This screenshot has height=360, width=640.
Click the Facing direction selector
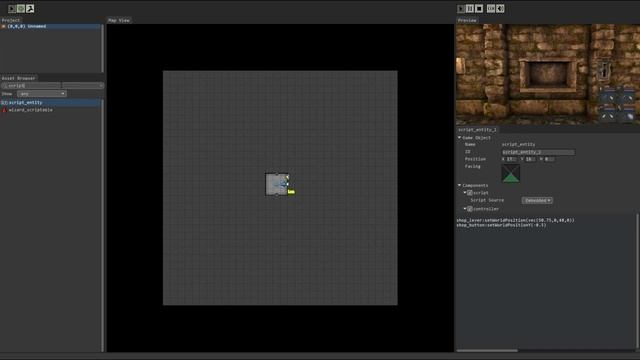511,173
